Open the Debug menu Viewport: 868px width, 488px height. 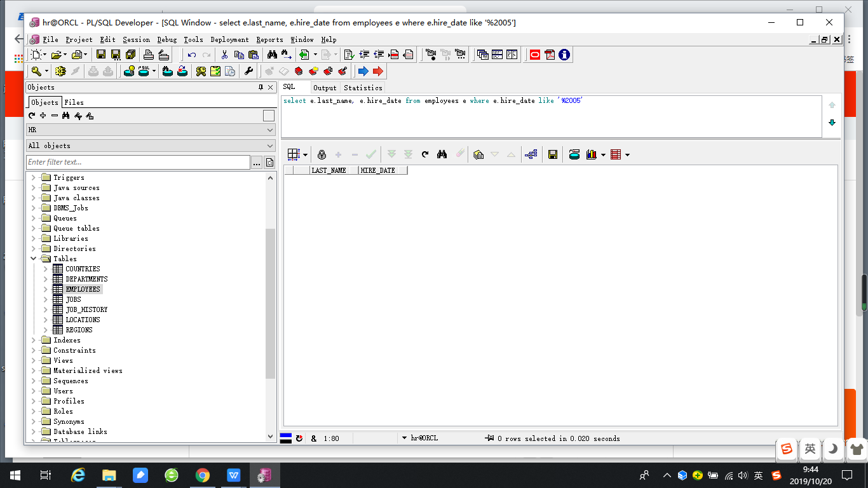(167, 39)
